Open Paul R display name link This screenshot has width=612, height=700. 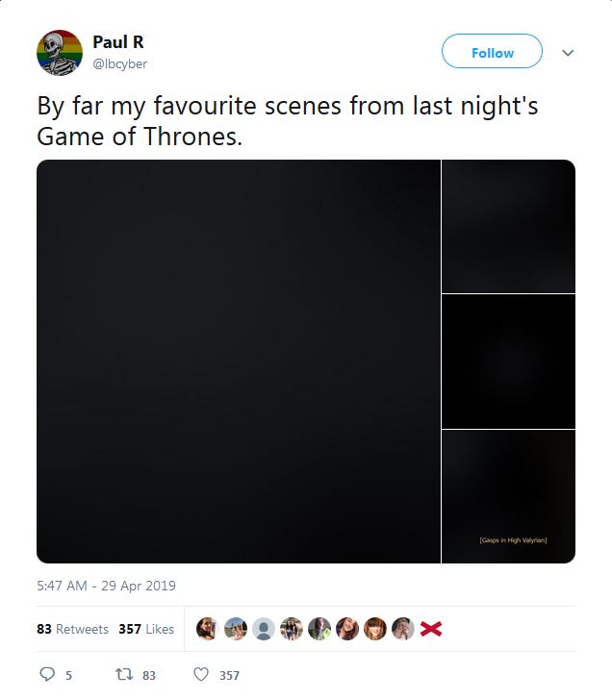pos(117,42)
